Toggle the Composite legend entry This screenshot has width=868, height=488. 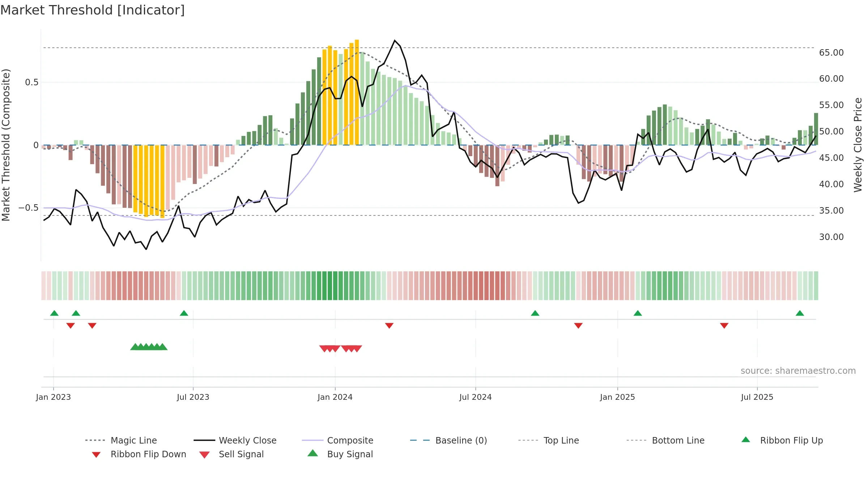[x=337, y=440]
